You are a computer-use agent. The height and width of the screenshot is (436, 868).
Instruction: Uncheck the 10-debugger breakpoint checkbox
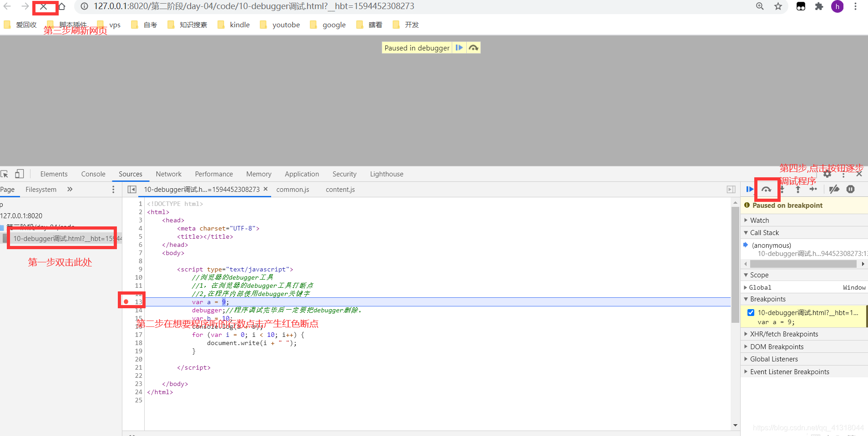751,313
